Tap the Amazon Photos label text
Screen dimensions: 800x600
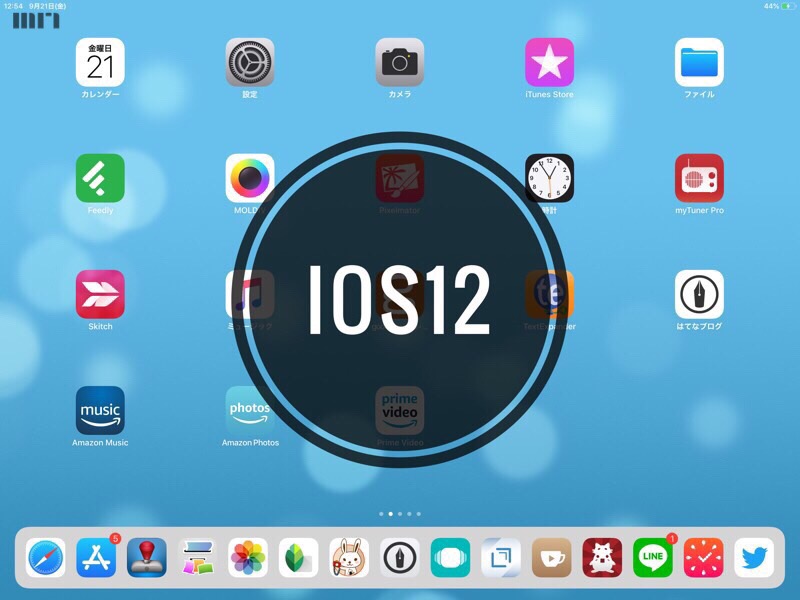coord(250,443)
